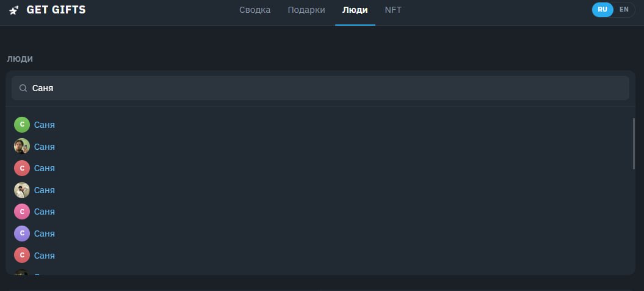Select the RU language option

coord(602,9)
